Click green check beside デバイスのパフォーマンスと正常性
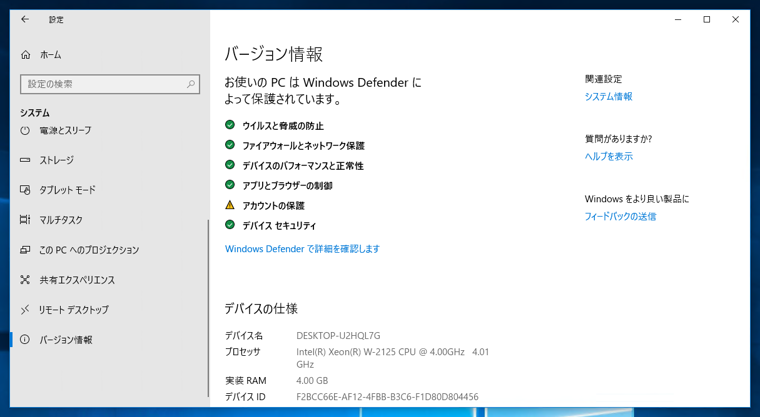Viewport: 760px width, 417px height. click(230, 165)
